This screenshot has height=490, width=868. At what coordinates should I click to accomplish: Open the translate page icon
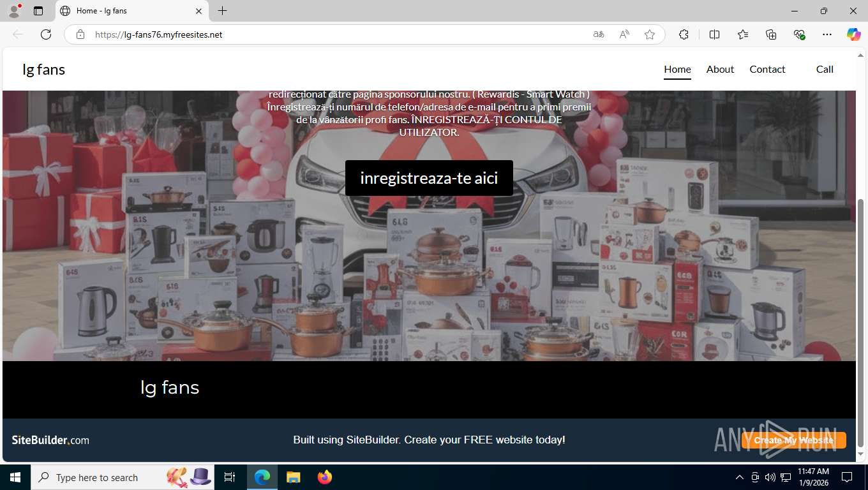pos(599,34)
